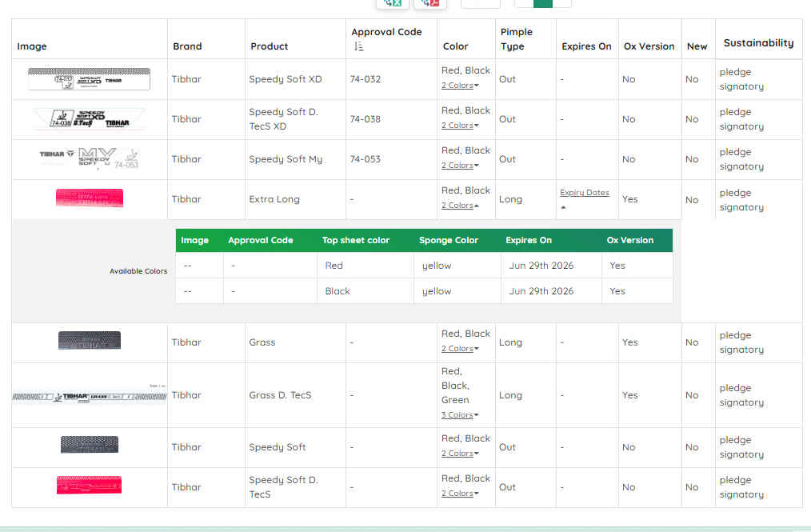Expand 2 Colors for Speedy Soft without code
This screenshot has width=811, height=532.
460,454
